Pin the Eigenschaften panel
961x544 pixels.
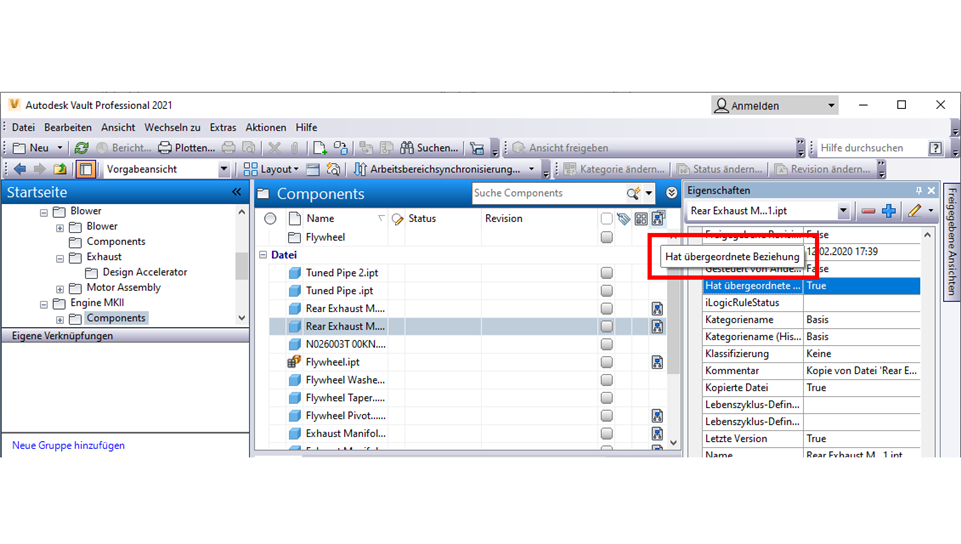(918, 191)
